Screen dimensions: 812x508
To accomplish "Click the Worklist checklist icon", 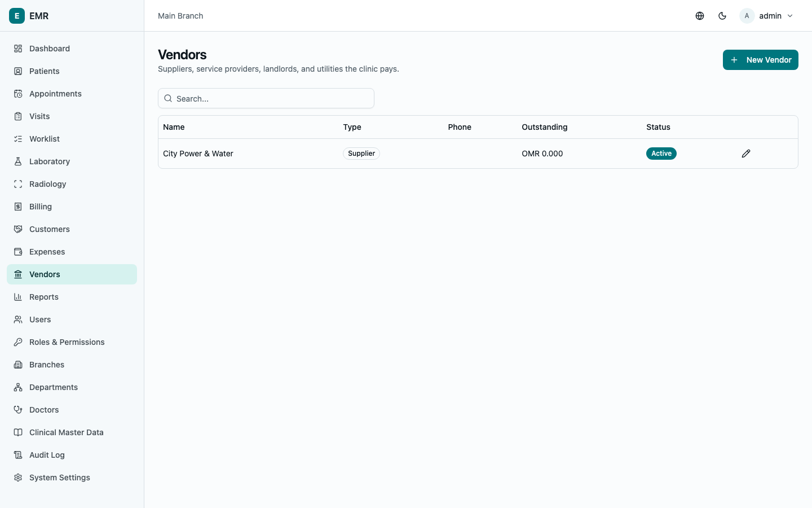I will [x=18, y=139].
